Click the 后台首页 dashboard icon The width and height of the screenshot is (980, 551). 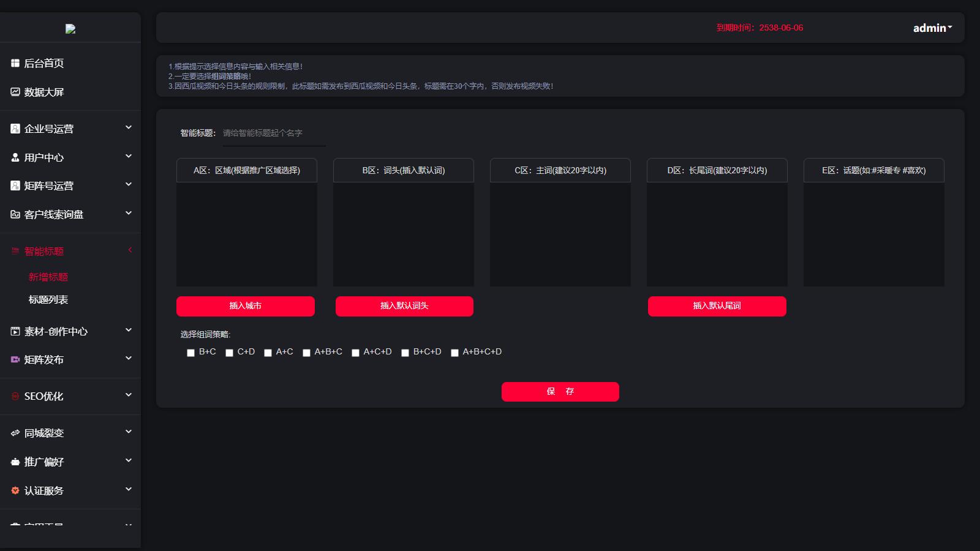click(15, 63)
